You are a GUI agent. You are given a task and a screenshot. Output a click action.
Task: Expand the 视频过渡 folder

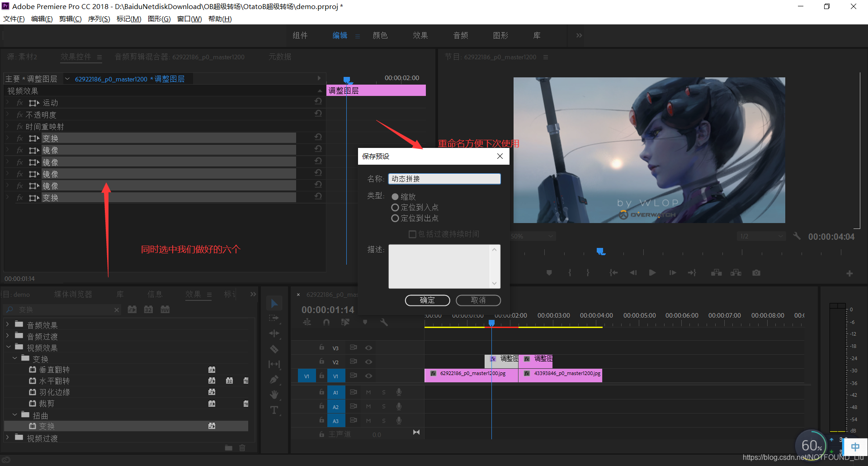point(7,437)
